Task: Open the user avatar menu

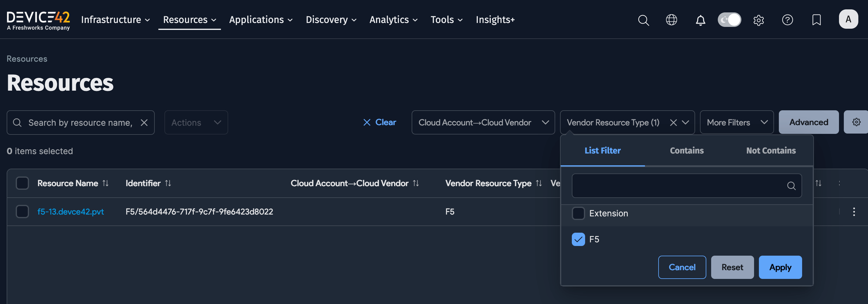Action: 848,19
